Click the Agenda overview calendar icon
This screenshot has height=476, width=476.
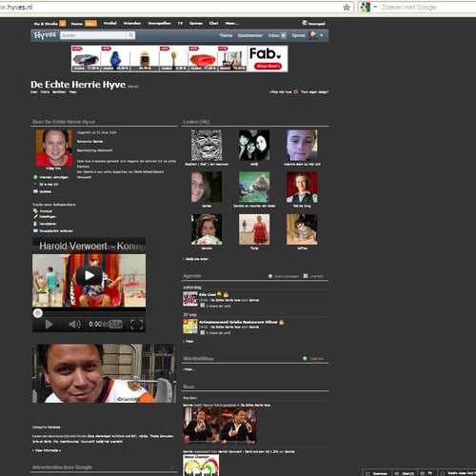coord(306,276)
